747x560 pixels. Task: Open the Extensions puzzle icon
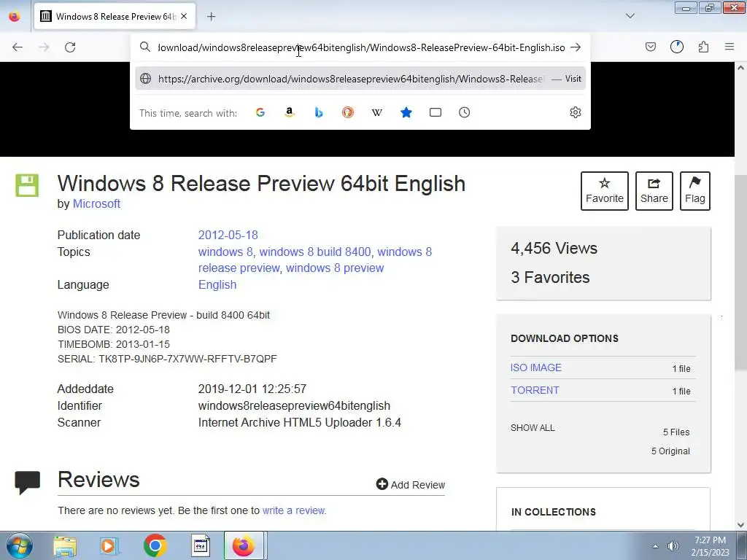click(x=703, y=47)
